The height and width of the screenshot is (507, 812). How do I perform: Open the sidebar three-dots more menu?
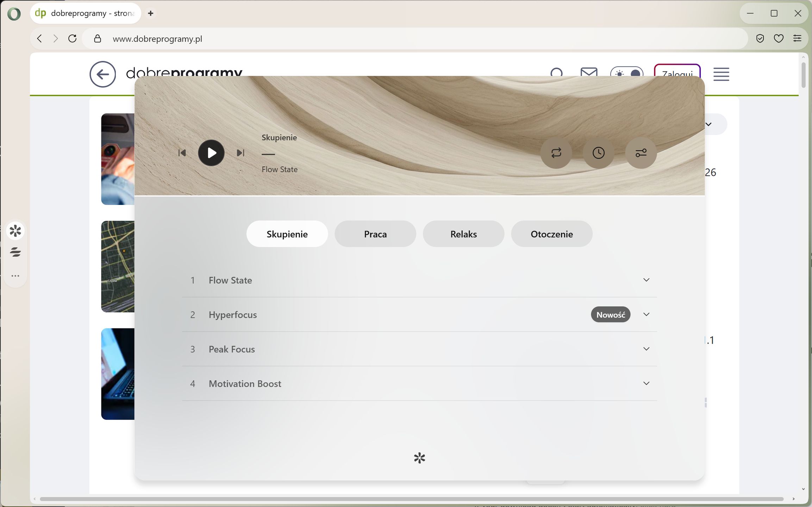click(x=15, y=276)
